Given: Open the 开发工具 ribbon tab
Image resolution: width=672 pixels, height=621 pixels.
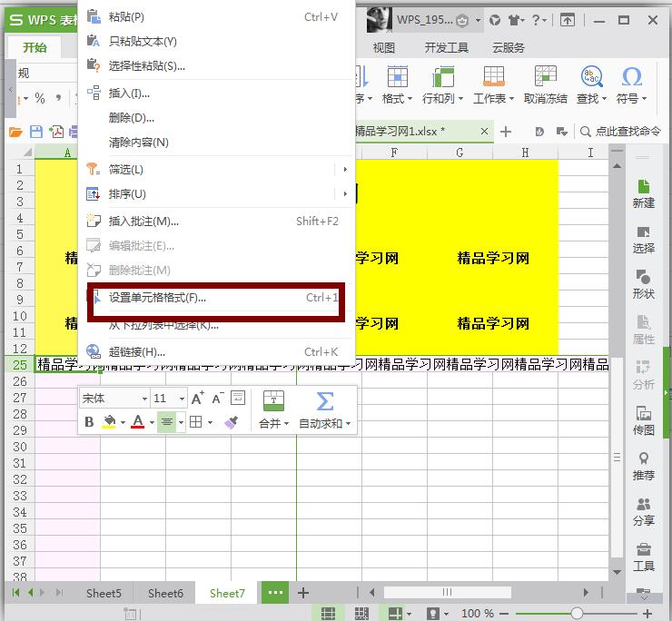Looking at the screenshot, I should coord(446,47).
